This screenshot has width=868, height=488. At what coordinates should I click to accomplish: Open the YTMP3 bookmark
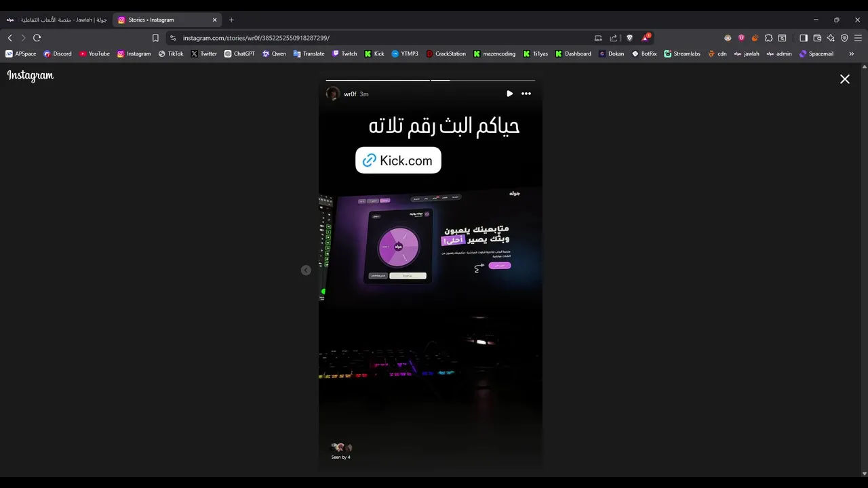(405, 54)
